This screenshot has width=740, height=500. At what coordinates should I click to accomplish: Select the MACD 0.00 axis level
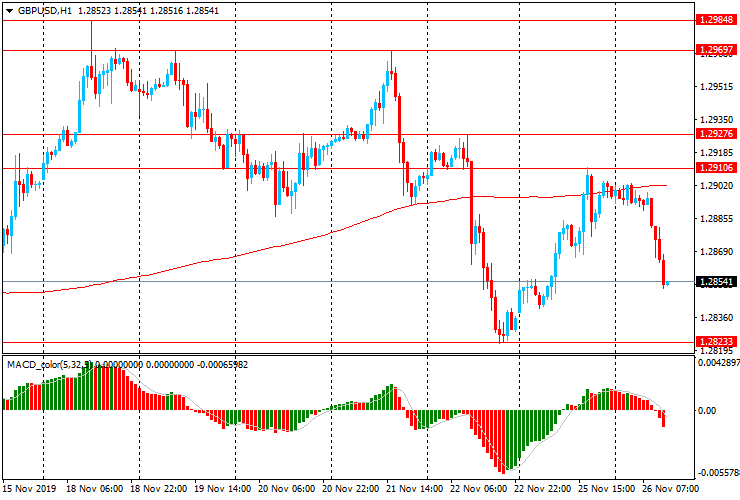pos(707,411)
